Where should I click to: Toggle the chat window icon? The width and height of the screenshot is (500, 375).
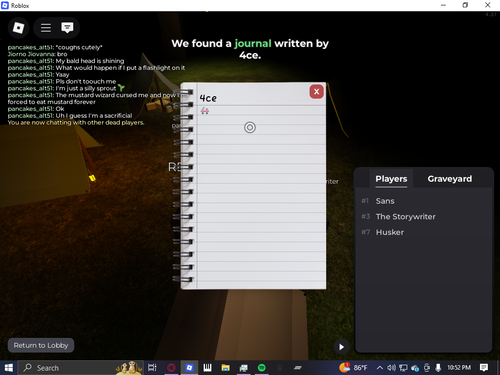click(67, 28)
